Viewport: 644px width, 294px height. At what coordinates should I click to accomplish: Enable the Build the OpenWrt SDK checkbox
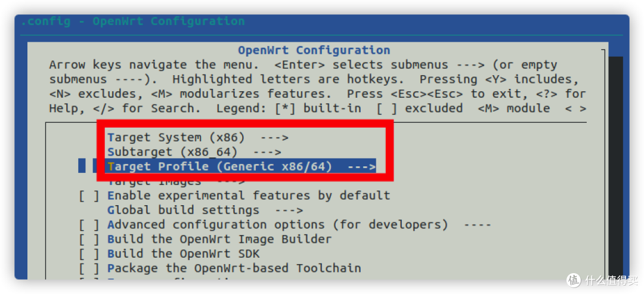tap(89, 254)
